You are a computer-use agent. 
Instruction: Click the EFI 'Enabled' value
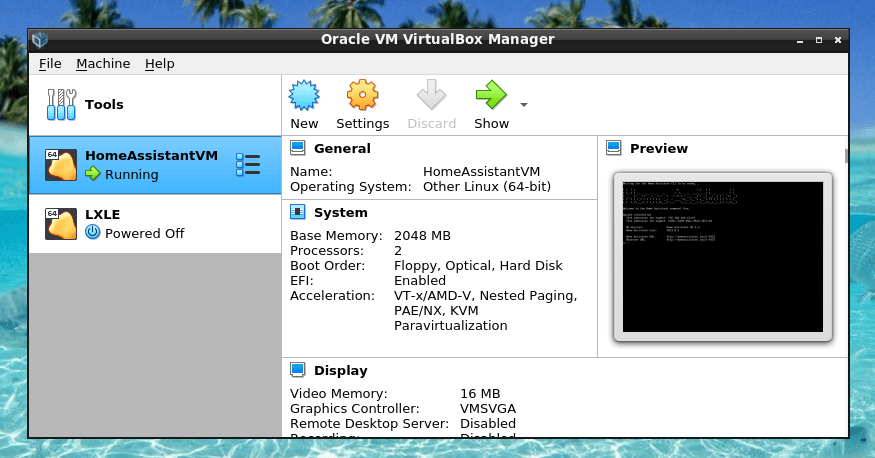(420, 281)
